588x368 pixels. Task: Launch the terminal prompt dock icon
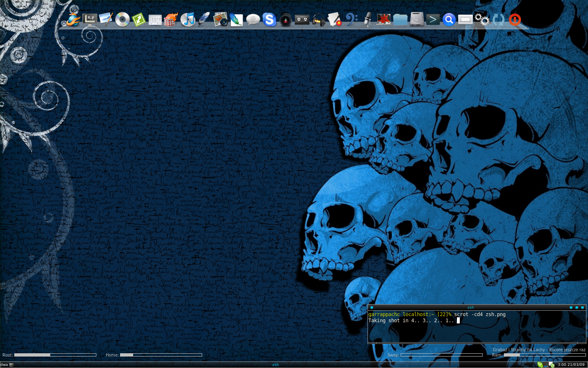(x=433, y=19)
